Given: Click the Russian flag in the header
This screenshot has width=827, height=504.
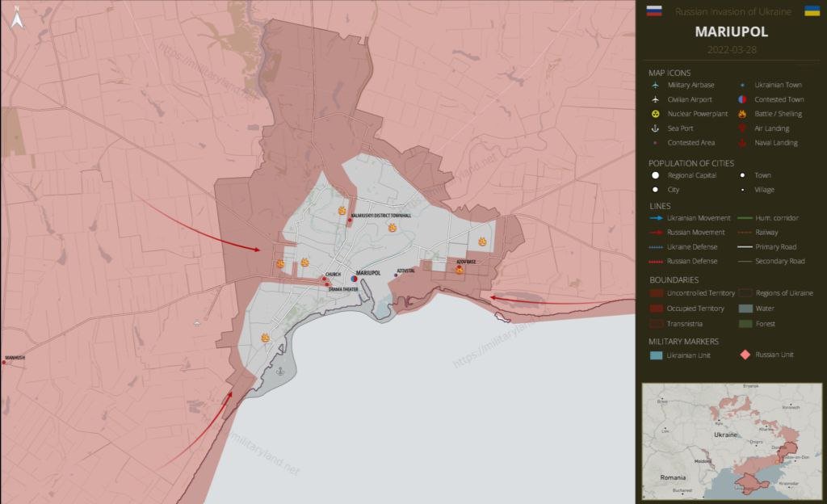Looking at the screenshot, I should [x=655, y=11].
